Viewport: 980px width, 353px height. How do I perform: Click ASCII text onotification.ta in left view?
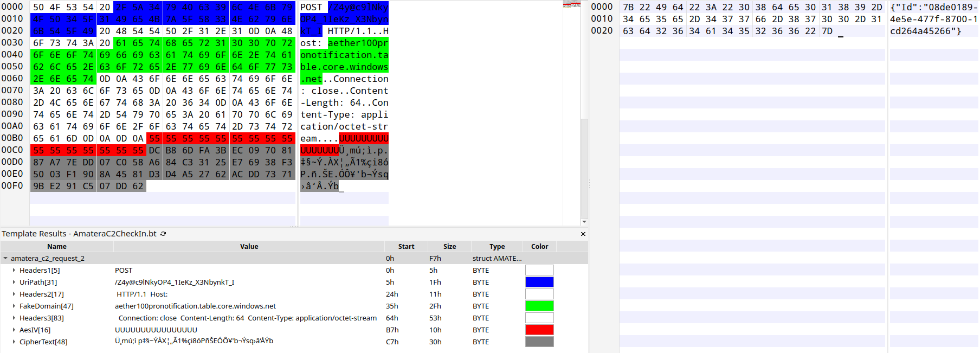pos(344,55)
